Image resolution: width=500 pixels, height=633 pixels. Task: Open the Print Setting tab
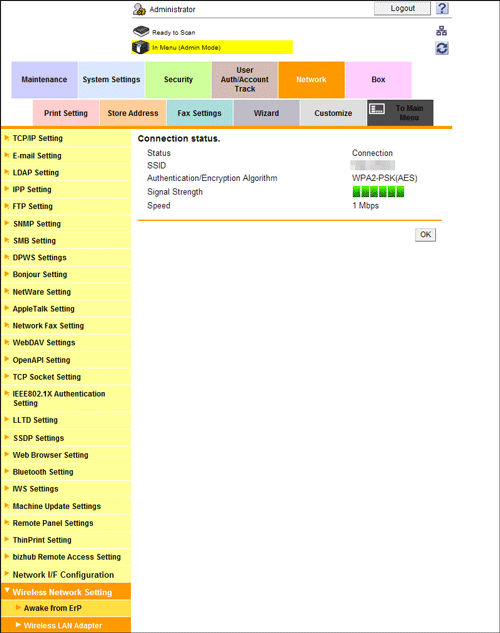click(x=66, y=113)
